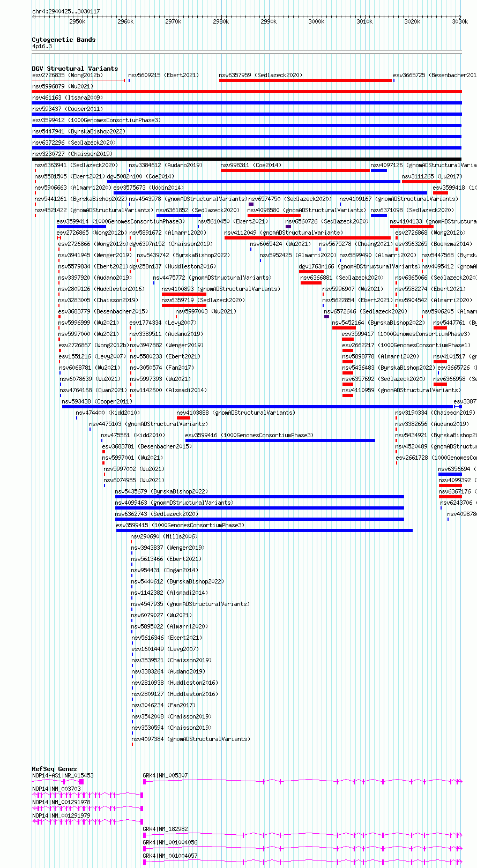Click the red bar under nsv998311 (Coe2014)
The width and height of the screenshot is (477, 868).
tap(295, 170)
